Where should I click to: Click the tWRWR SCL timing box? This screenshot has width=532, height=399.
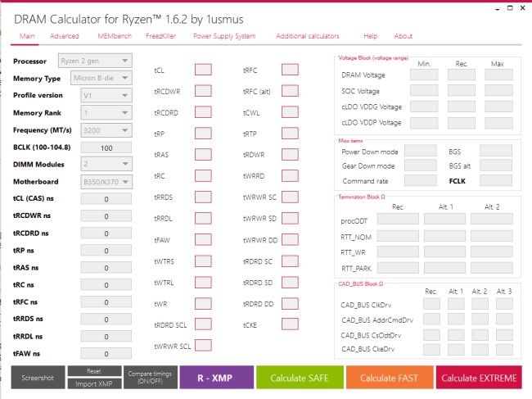[203, 346]
